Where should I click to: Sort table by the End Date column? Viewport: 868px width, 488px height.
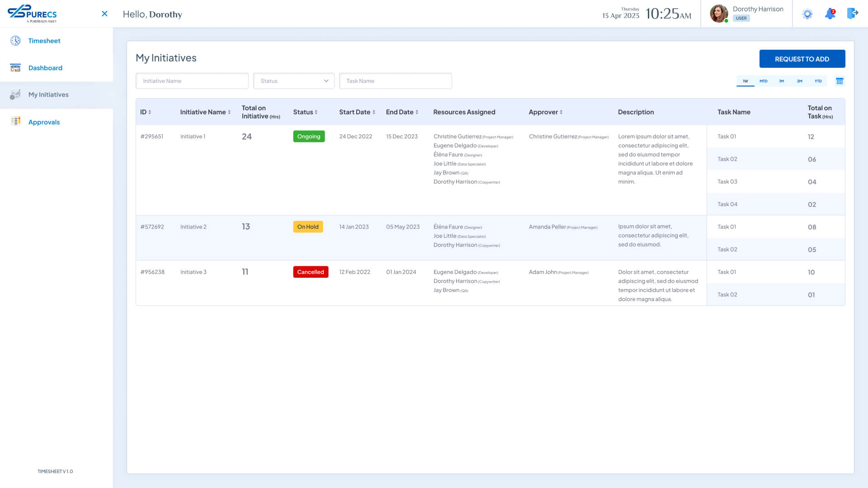(x=402, y=112)
